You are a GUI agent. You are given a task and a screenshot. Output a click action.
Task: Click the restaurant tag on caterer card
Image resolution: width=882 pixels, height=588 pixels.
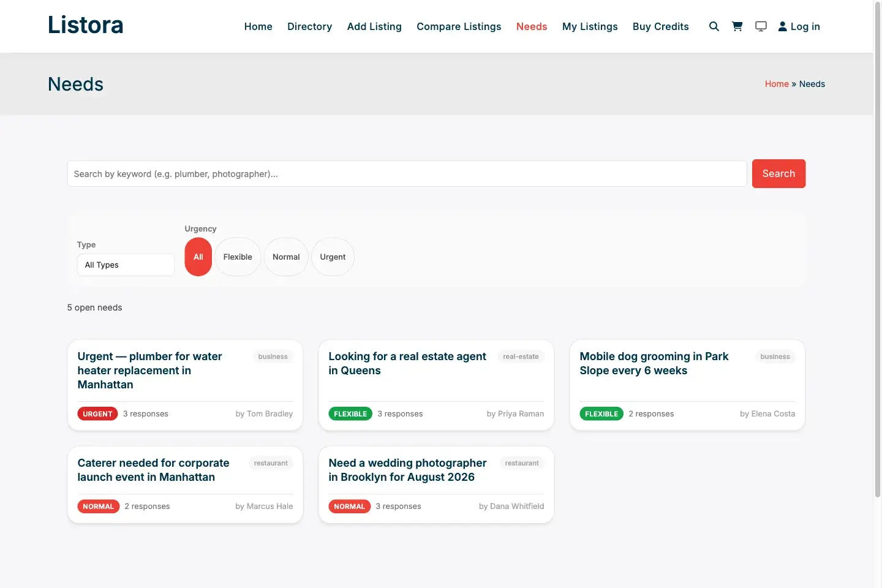271,463
